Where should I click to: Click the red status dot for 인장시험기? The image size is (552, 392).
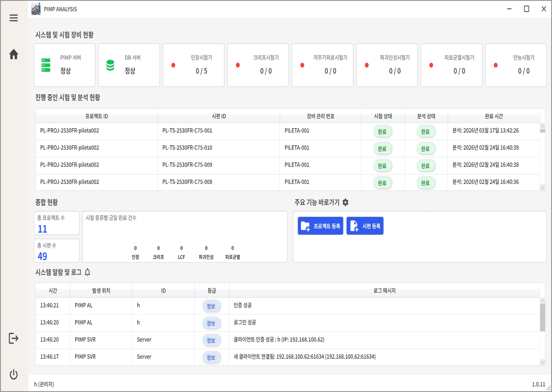[173, 65]
